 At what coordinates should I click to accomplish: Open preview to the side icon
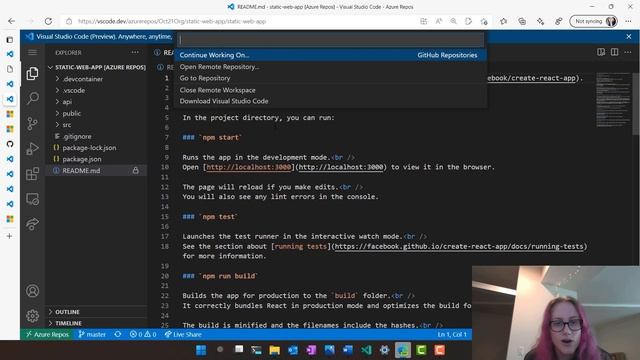click(x=601, y=52)
